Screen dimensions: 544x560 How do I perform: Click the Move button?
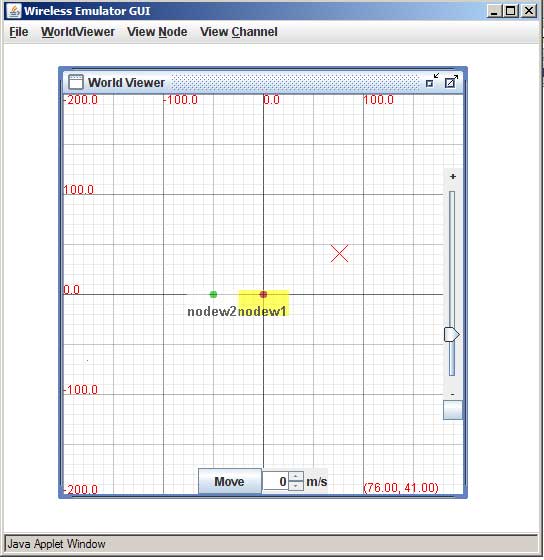(x=230, y=481)
